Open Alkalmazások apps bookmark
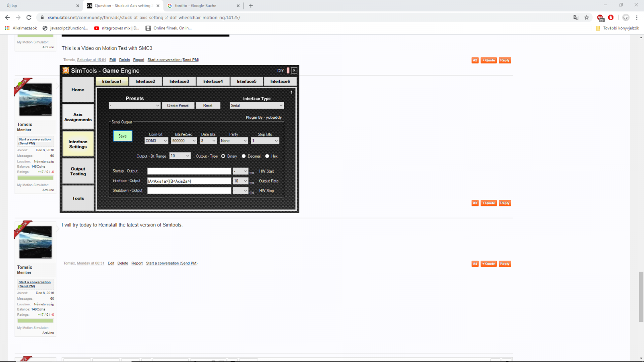The height and width of the screenshot is (362, 644). (x=21, y=28)
